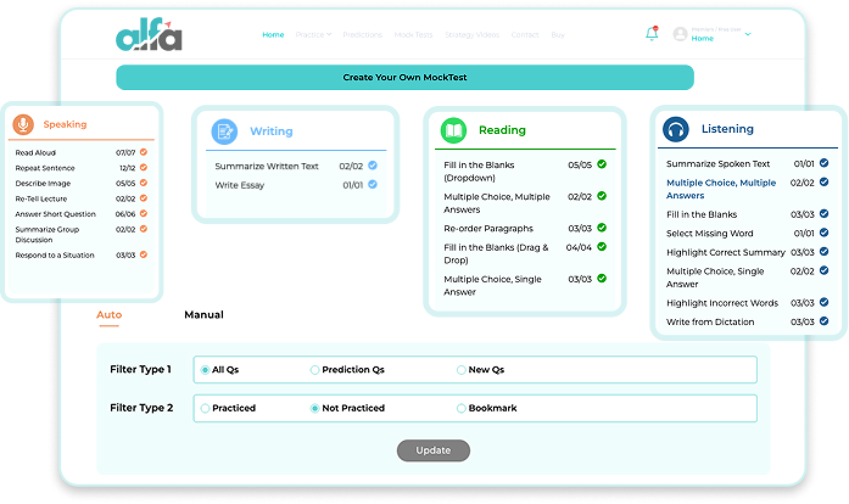Click the Writing section heading

click(x=271, y=131)
